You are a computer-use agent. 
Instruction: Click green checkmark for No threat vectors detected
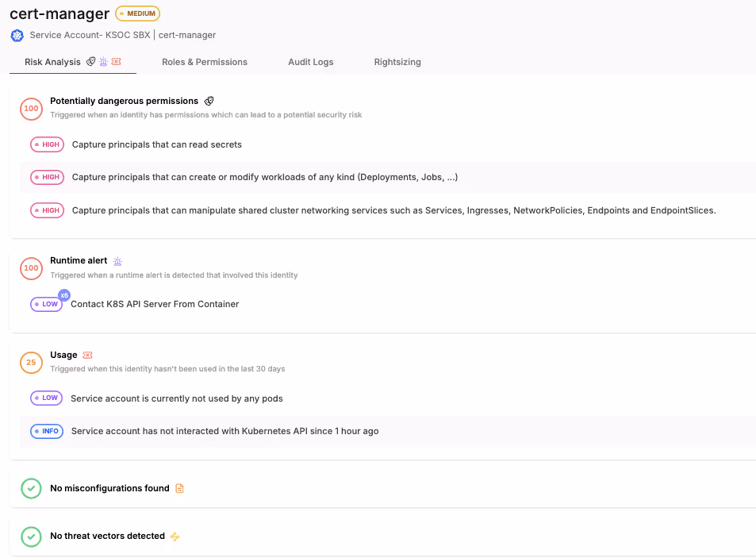(x=32, y=537)
